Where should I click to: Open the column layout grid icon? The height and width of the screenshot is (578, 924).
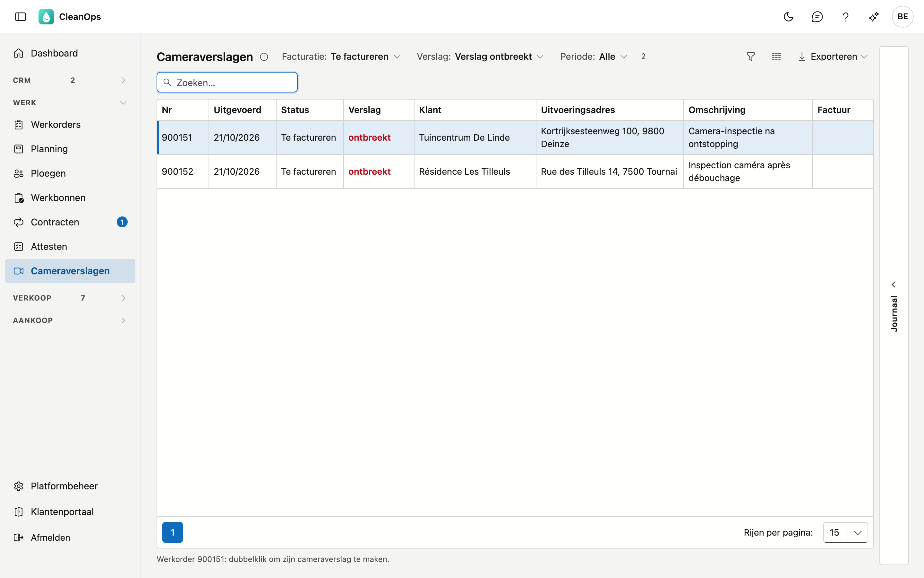[x=776, y=57]
